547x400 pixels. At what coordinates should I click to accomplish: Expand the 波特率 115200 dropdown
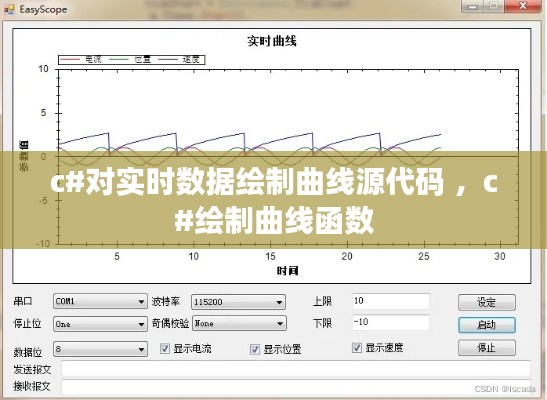tap(238, 302)
